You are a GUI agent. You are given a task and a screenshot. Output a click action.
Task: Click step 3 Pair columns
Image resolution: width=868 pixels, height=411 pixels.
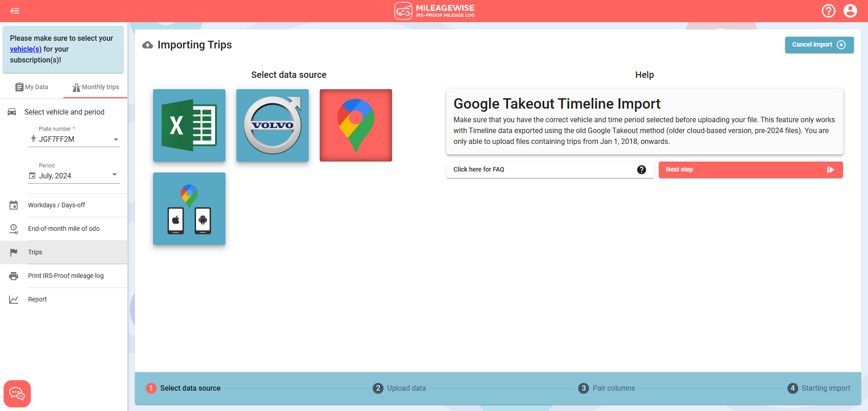(x=606, y=388)
